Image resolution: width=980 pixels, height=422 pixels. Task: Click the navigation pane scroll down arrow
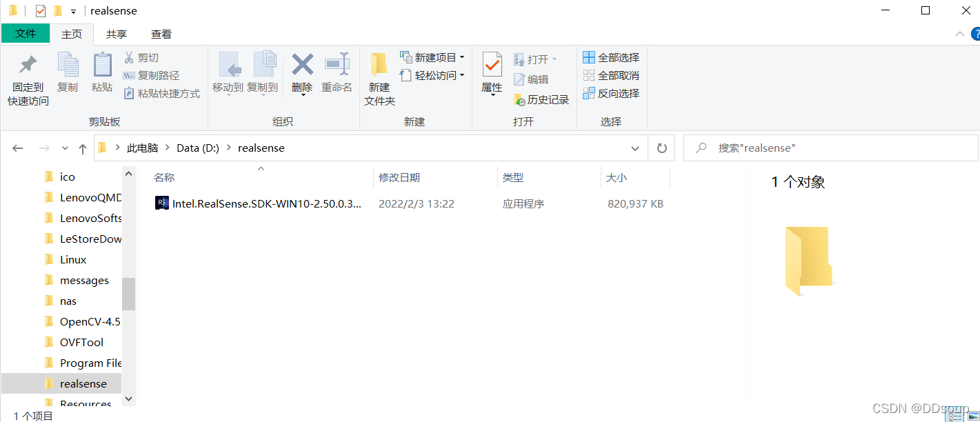(128, 399)
